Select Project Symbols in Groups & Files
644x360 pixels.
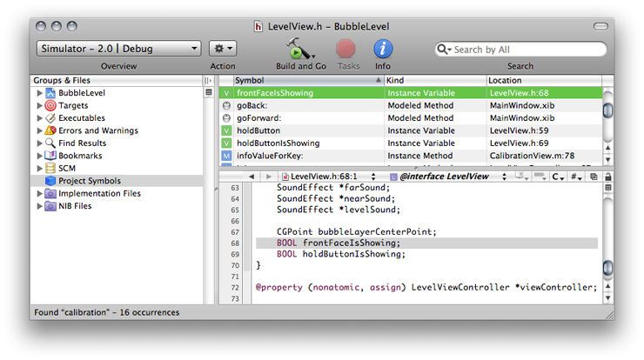pos(88,181)
